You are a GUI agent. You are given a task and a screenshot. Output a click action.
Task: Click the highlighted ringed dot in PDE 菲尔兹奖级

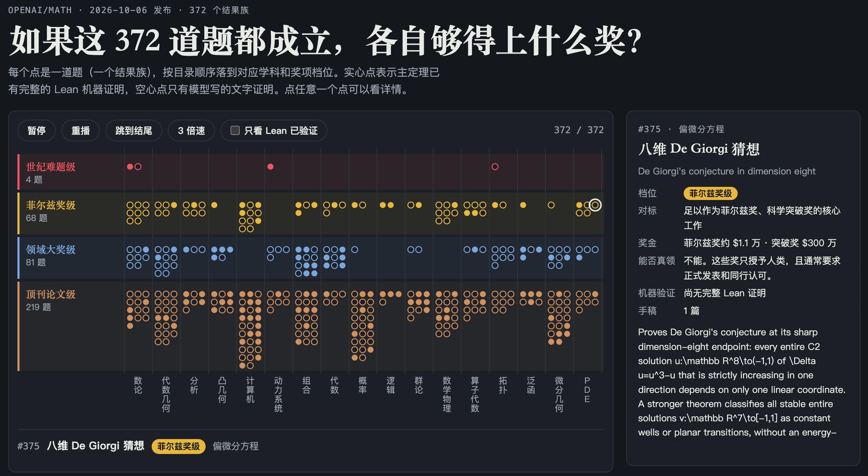point(595,205)
